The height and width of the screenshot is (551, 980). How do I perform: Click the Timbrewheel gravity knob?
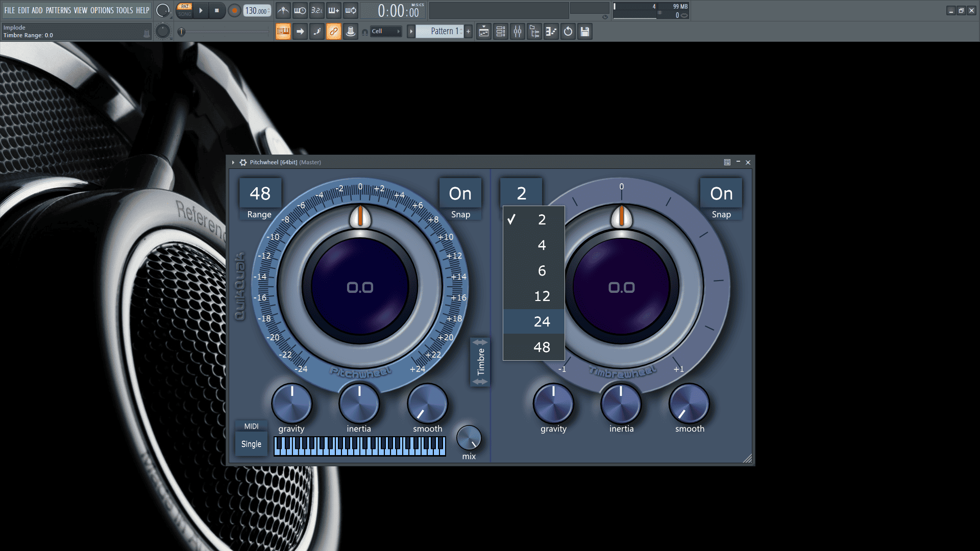pyautogui.click(x=553, y=404)
